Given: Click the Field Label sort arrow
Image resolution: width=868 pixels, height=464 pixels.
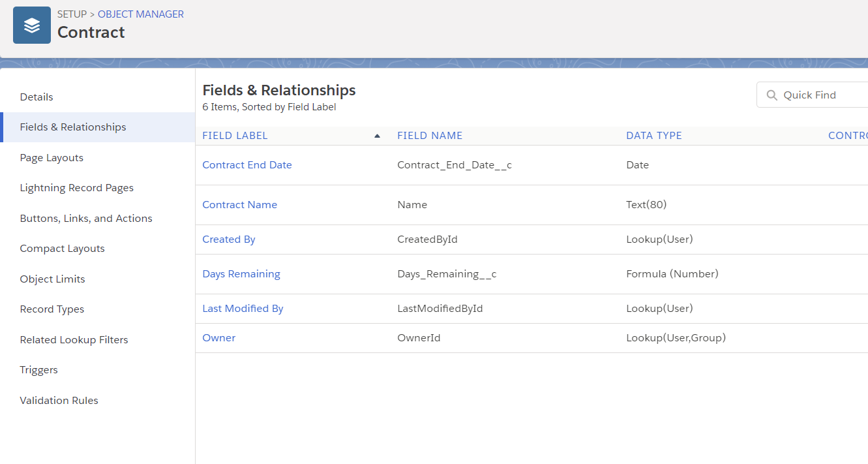Looking at the screenshot, I should pyautogui.click(x=377, y=136).
